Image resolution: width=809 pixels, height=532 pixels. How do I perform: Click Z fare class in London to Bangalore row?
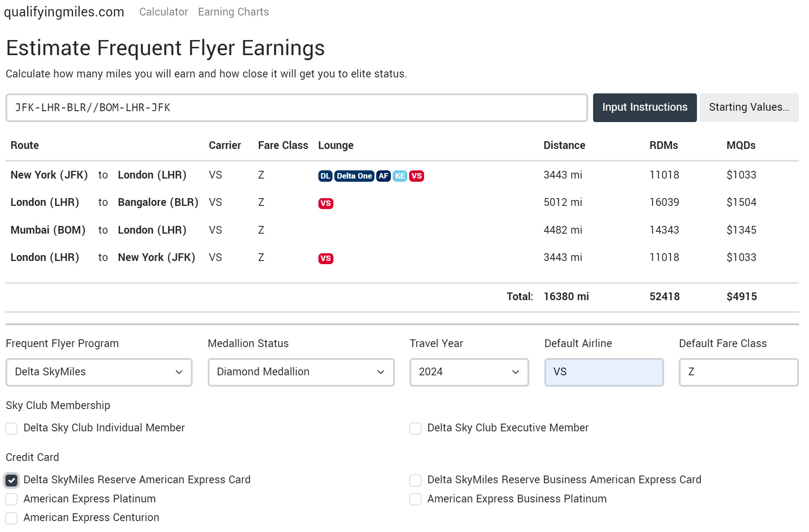(x=261, y=202)
